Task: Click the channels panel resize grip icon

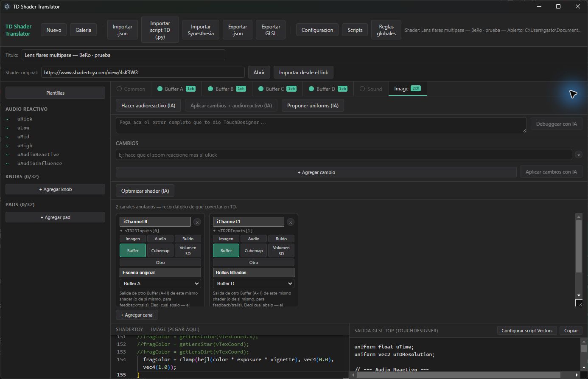Action: [x=579, y=303]
